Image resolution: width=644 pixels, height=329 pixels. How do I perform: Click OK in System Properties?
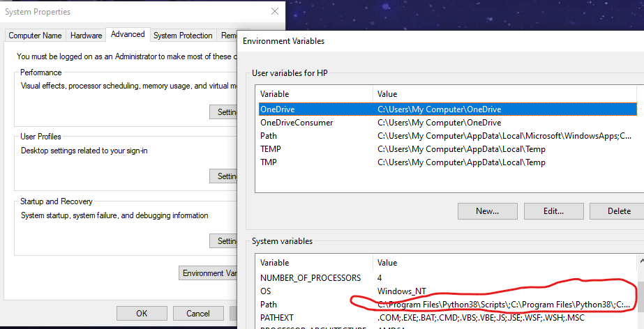(x=142, y=314)
